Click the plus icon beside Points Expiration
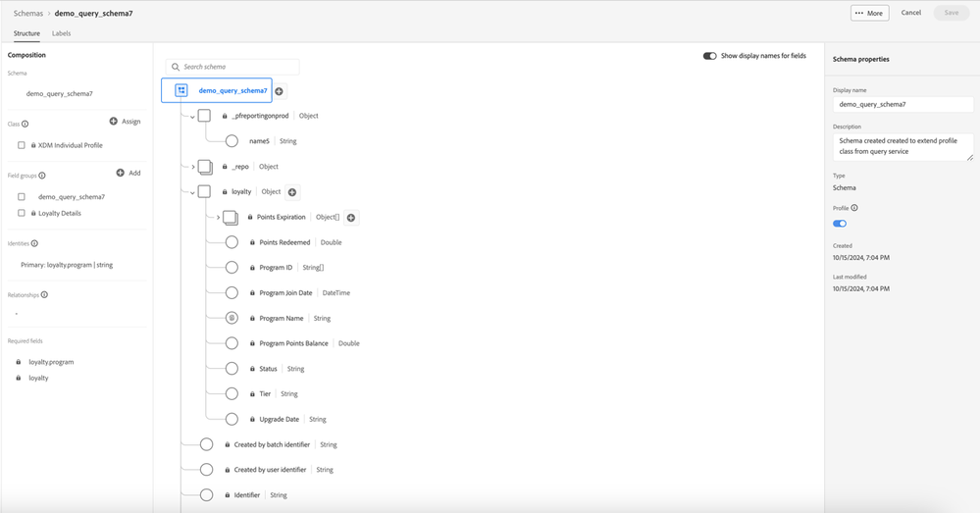980x513 pixels. click(x=351, y=218)
